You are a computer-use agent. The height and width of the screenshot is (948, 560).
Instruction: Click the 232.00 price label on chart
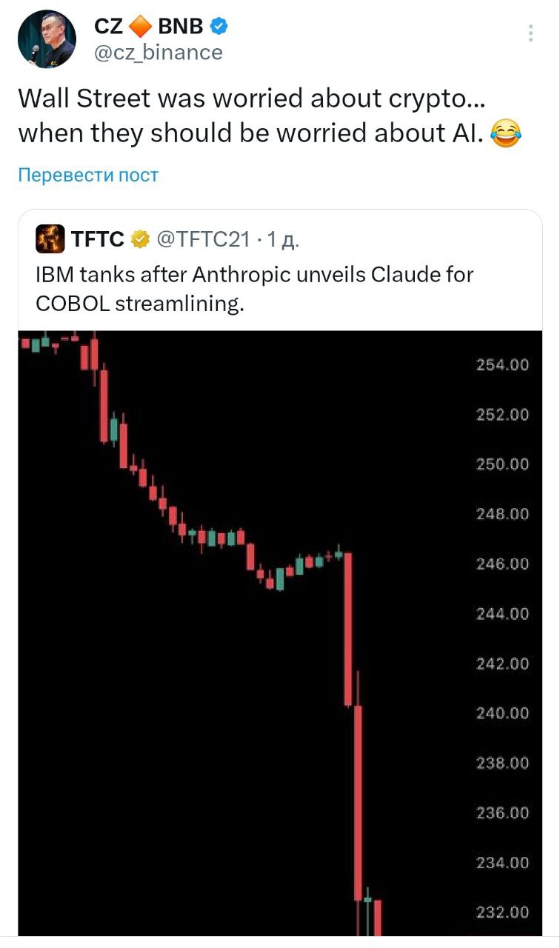(x=502, y=912)
